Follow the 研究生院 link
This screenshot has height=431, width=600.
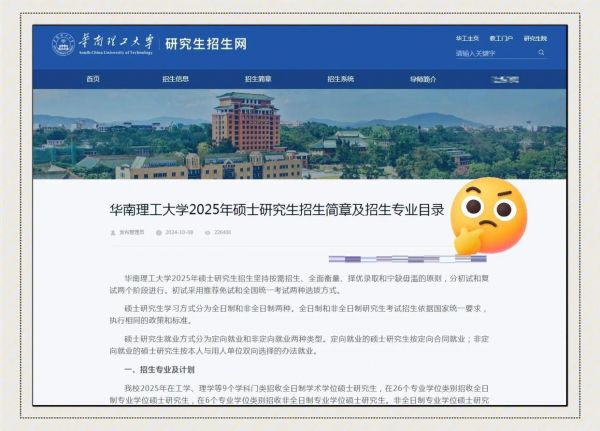(x=535, y=38)
